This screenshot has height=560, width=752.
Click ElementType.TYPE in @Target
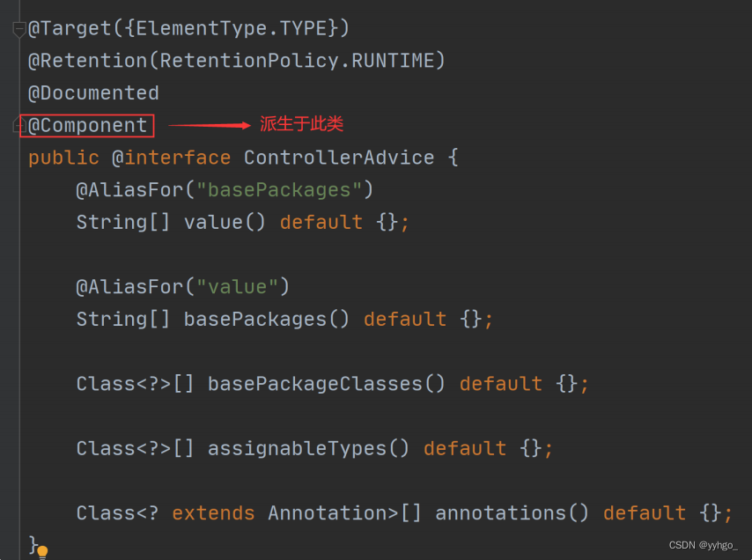pyautogui.click(x=232, y=29)
